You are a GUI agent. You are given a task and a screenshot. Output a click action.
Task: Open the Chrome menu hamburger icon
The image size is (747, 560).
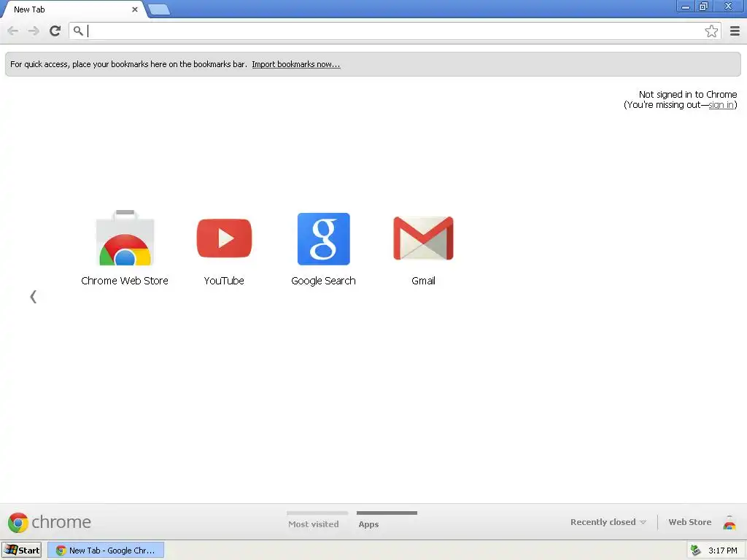click(735, 31)
